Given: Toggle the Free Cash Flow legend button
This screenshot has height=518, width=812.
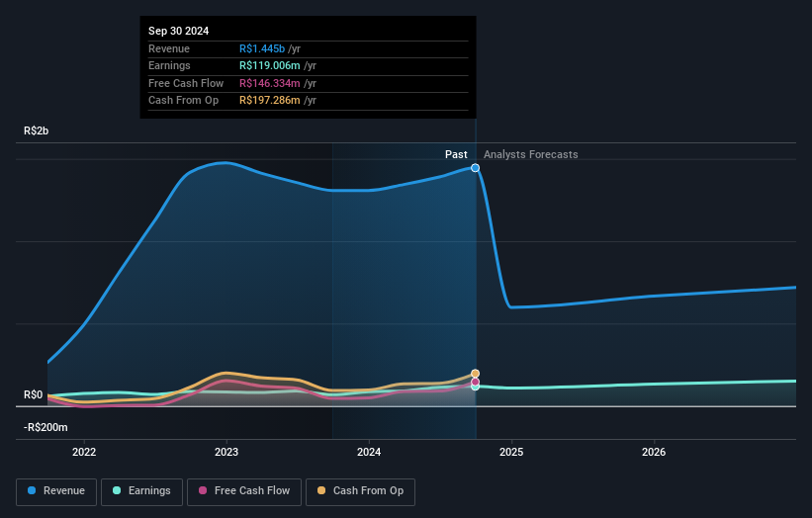Looking at the screenshot, I should click(x=244, y=491).
